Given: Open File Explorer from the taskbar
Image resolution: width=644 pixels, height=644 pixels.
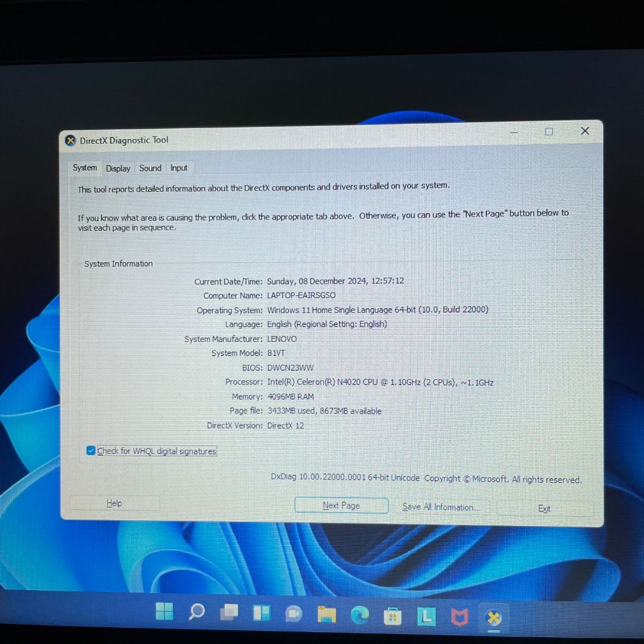Looking at the screenshot, I should (326, 614).
